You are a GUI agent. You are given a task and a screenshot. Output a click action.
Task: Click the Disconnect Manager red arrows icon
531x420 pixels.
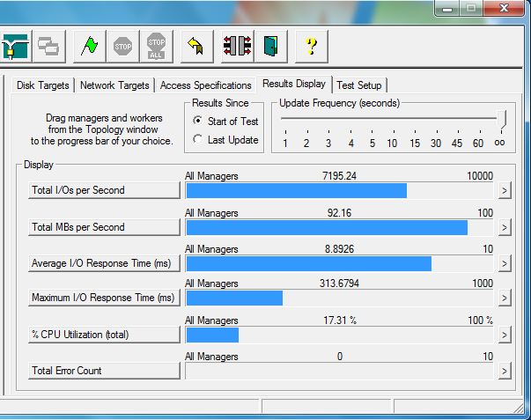[238, 47]
